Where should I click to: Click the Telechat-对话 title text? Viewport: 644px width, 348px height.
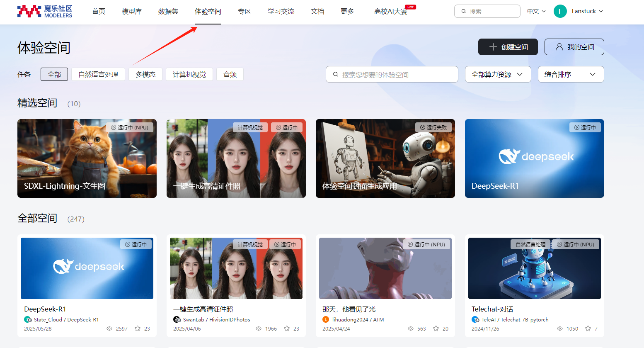click(x=492, y=309)
